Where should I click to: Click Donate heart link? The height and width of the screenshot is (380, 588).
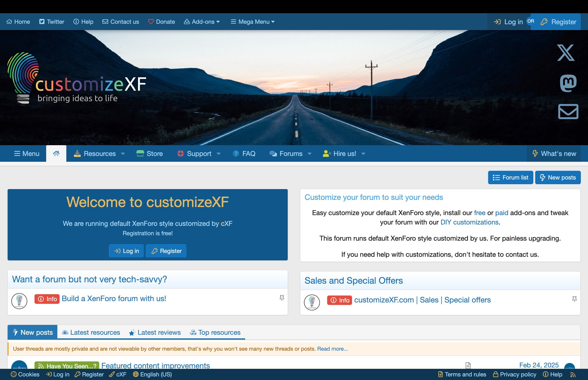pyautogui.click(x=161, y=22)
